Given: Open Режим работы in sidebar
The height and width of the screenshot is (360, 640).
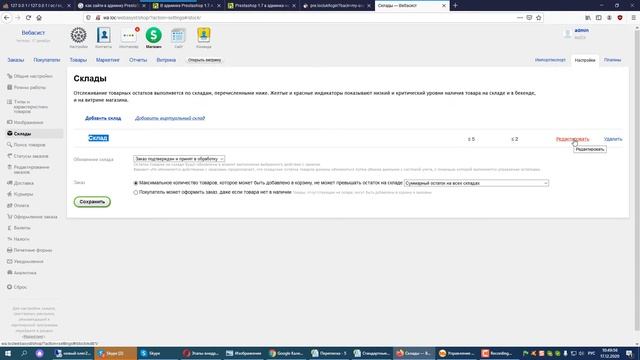Looking at the screenshot, I should point(29,87).
